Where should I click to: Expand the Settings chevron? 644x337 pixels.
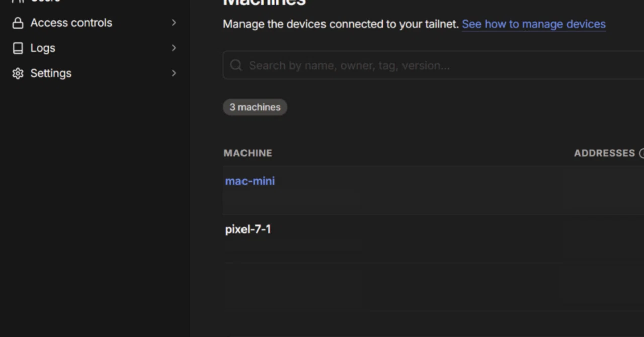(174, 73)
